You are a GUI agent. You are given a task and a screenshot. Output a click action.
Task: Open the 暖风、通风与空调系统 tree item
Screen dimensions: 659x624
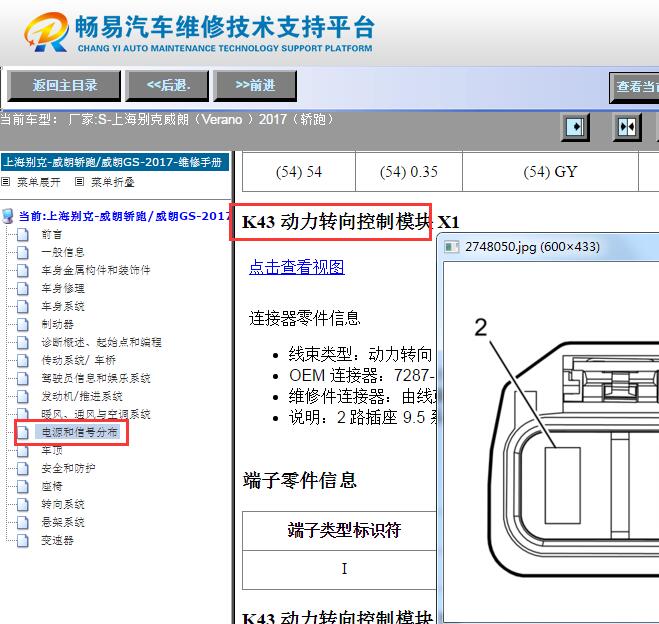coord(96,414)
